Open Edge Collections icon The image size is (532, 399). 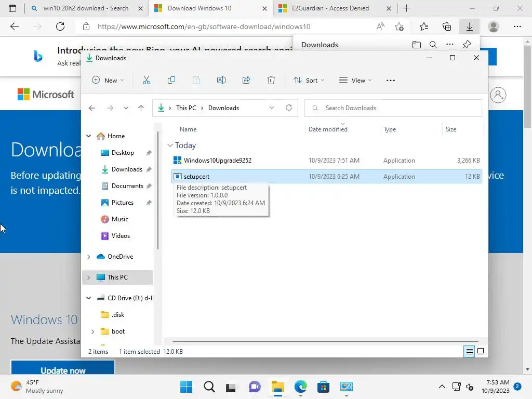click(447, 26)
